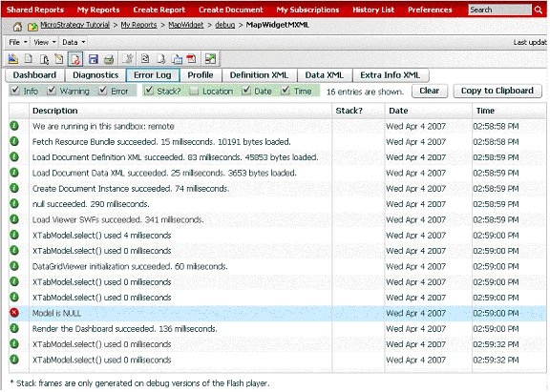550x392 pixels.
Task: Expand the View dropdown menu
Action: [45, 42]
